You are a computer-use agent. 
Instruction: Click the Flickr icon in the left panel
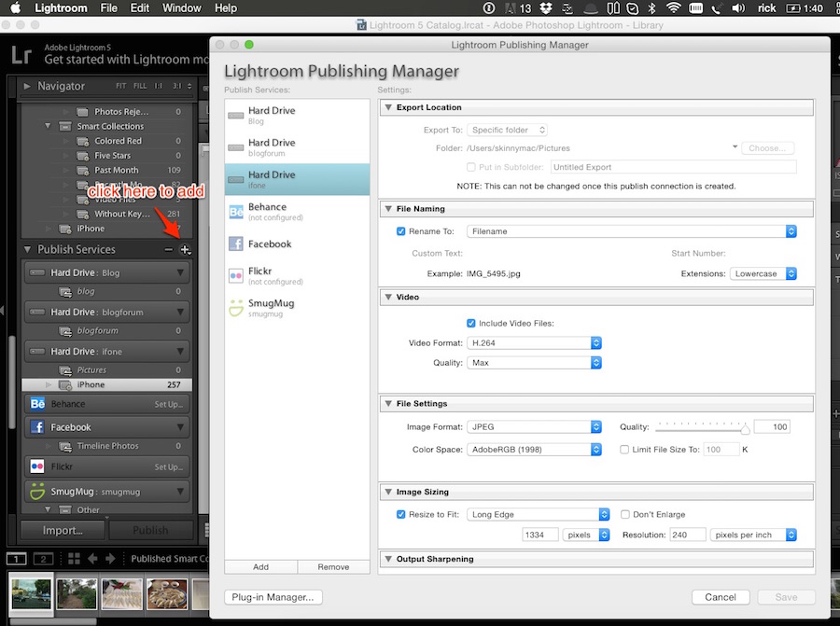37,466
